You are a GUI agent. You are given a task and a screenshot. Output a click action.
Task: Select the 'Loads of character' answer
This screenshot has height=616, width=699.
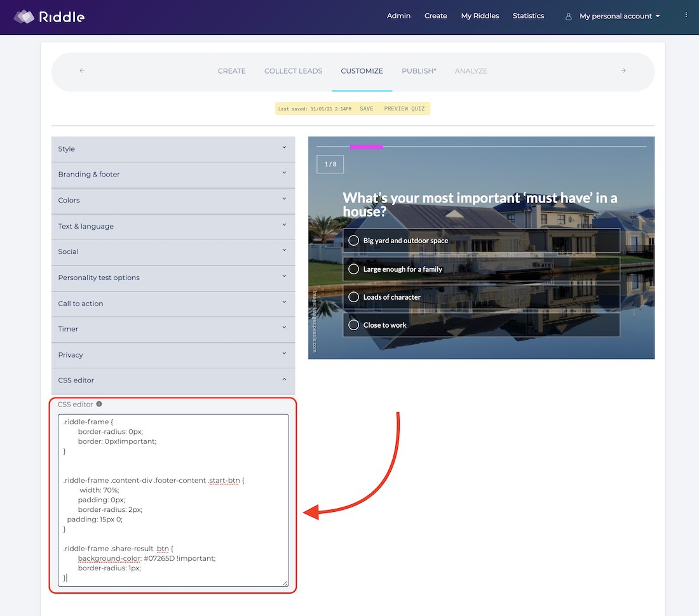[x=481, y=297]
